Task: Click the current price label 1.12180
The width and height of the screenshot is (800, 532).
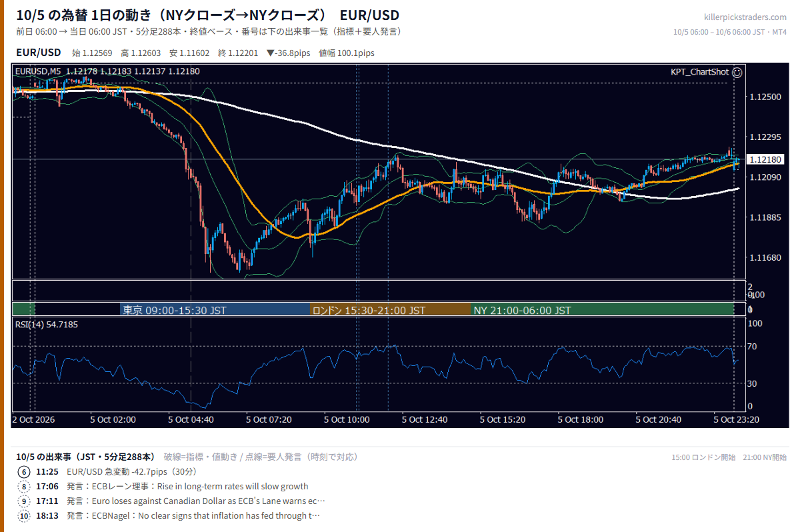Action: click(765, 160)
